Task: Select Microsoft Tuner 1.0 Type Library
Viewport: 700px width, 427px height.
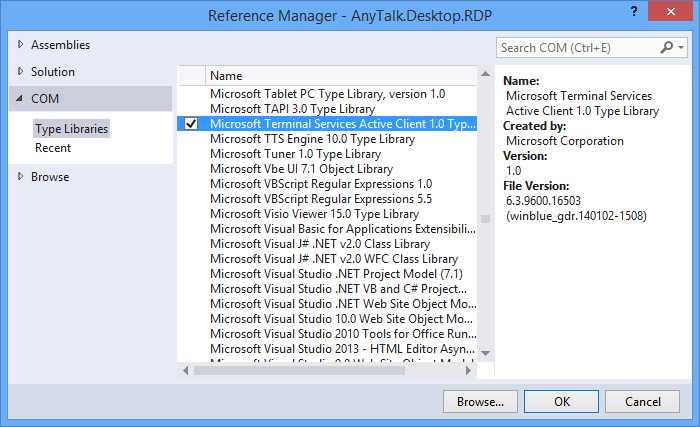Action: pyautogui.click(x=327, y=154)
